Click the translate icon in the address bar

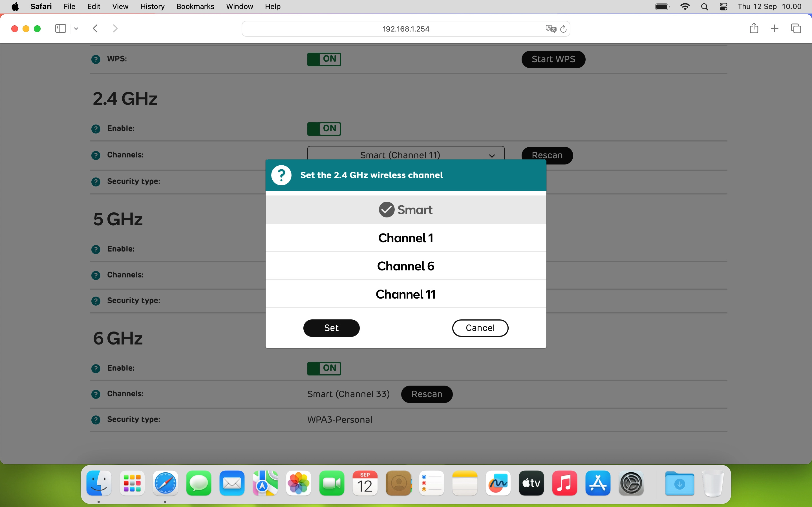pos(550,28)
